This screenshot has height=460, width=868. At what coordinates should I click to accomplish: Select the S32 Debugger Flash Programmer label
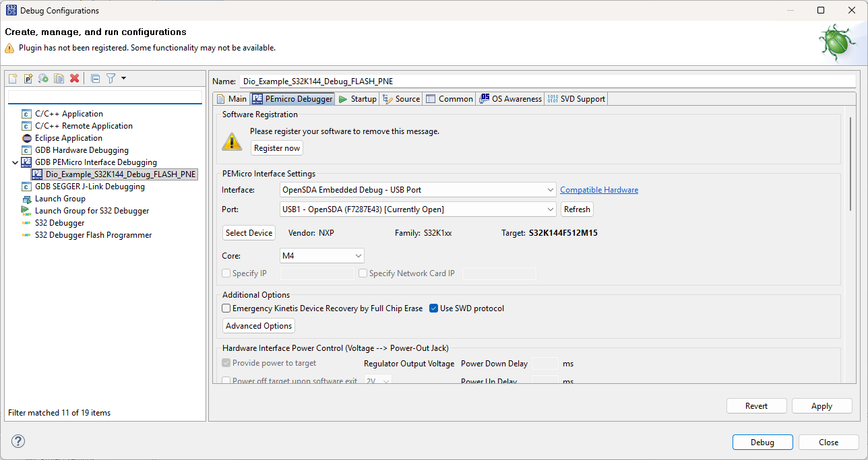[94, 235]
